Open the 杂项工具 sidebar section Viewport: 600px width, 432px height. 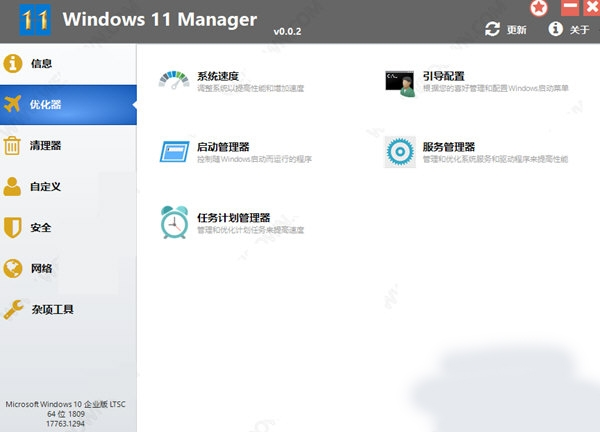click(68, 309)
